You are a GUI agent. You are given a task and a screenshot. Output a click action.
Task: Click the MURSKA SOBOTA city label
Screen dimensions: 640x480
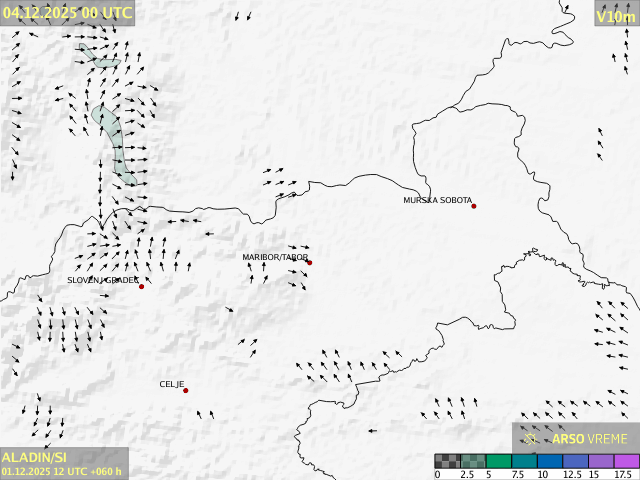tap(437, 200)
